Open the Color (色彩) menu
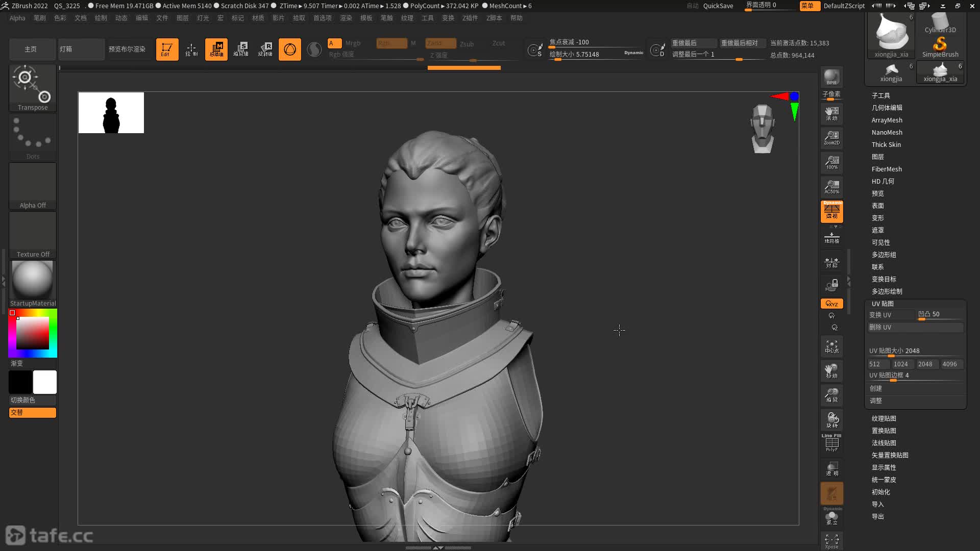The height and width of the screenshot is (551, 980). [x=60, y=18]
